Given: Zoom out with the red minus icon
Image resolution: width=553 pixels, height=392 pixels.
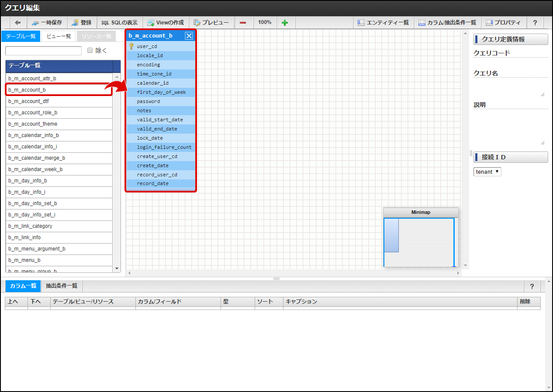Looking at the screenshot, I should tap(243, 23).
